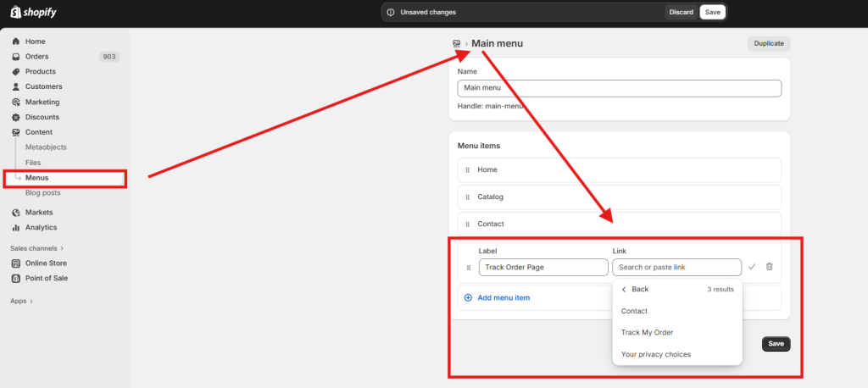868x388 pixels.
Task: Discard the unsaved changes
Action: point(681,12)
